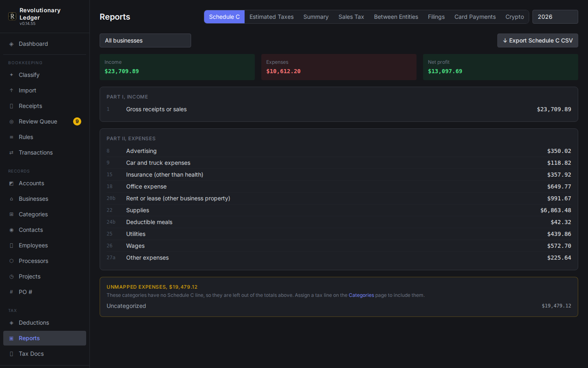
Task: Click the Businesses sidebar icon
Action: (x=11, y=199)
